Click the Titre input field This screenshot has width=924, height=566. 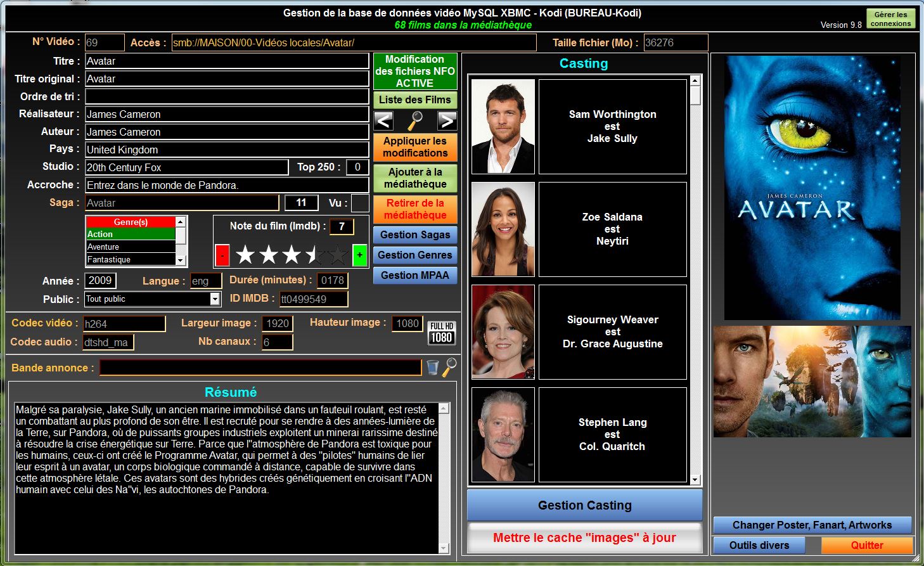[227, 61]
